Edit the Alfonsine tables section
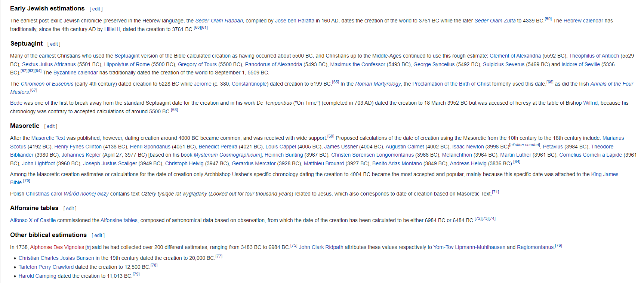This screenshot has width=644, height=283. (x=70, y=209)
